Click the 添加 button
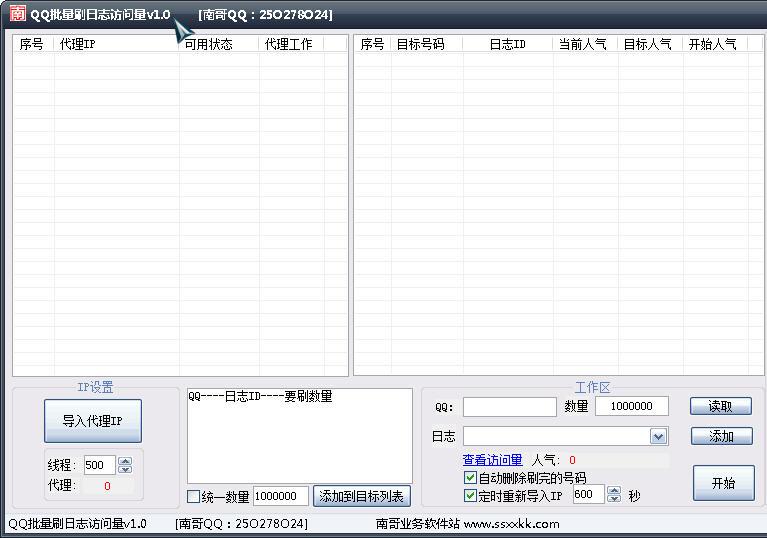Screen dimensions: 767x538 click(722, 436)
